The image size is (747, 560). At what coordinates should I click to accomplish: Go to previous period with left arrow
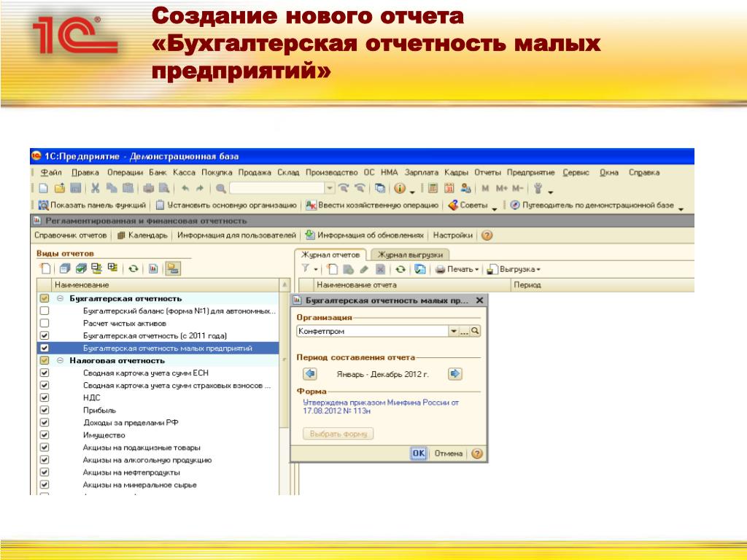[x=310, y=374]
